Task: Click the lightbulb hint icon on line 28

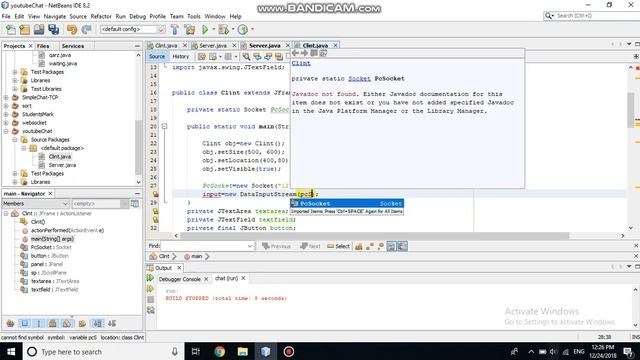Action: click(x=156, y=194)
